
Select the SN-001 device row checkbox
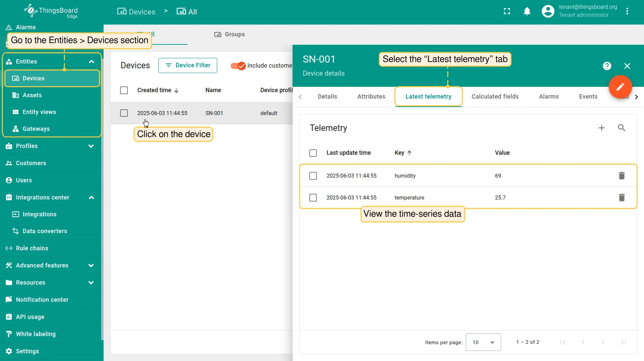coord(124,113)
